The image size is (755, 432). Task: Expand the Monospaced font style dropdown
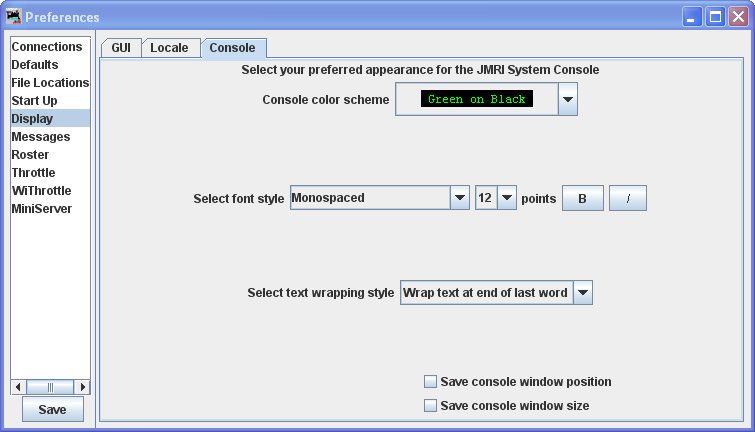(460, 198)
